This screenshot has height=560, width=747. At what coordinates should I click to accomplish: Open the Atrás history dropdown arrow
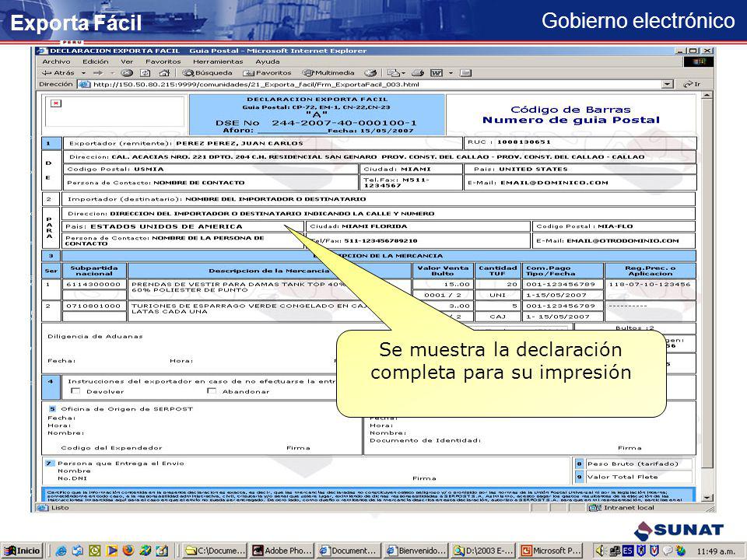coord(83,73)
